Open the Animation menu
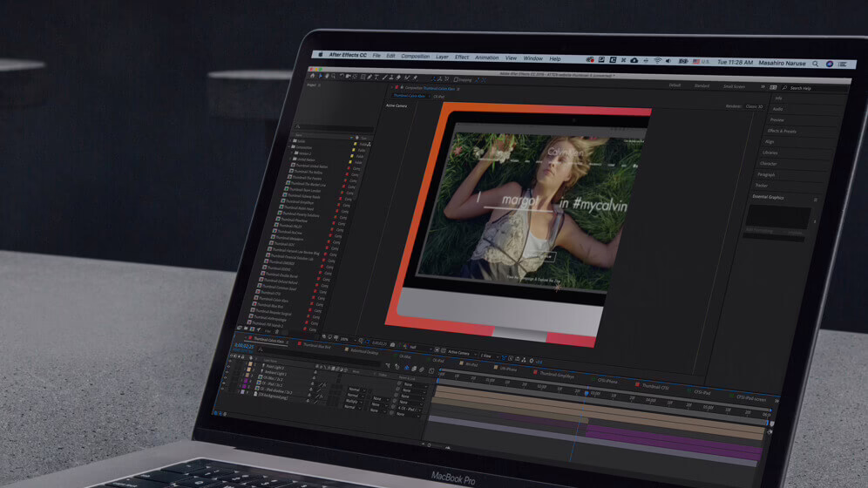868x488 pixels. 486,58
